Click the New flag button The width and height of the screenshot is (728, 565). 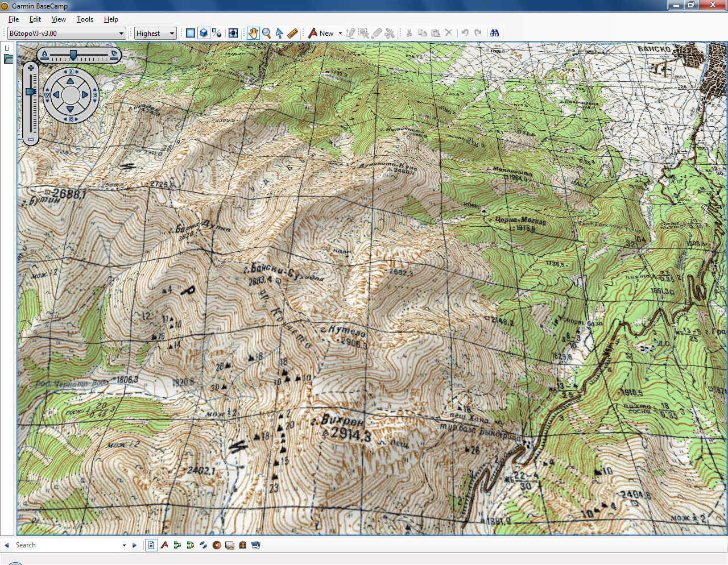tap(313, 33)
